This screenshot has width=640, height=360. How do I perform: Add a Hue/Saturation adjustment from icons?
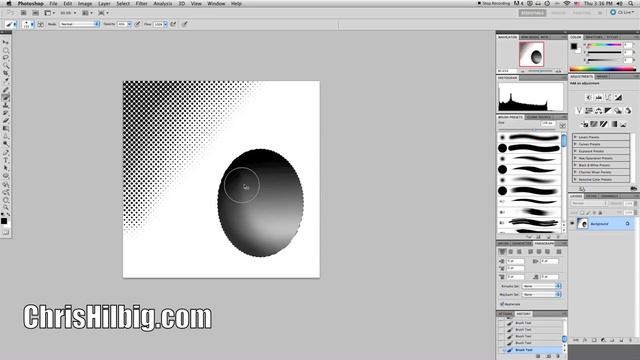point(589,111)
